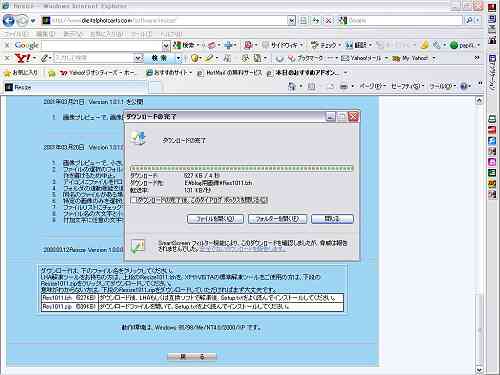Viewport: 500px width, 375px height.
Task: Open the お気に入り(A) menu
Action: [x=107, y=34]
